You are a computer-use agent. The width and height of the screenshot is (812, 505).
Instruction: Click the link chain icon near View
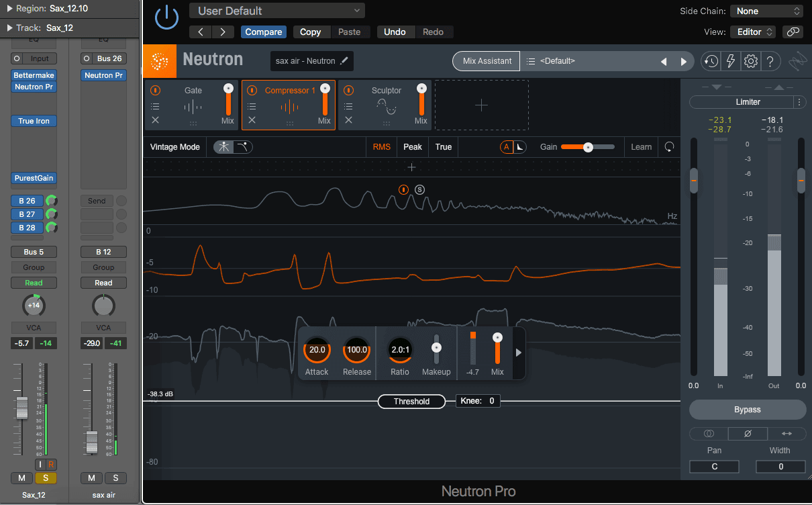pyautogui.click(x=793, y=32)
